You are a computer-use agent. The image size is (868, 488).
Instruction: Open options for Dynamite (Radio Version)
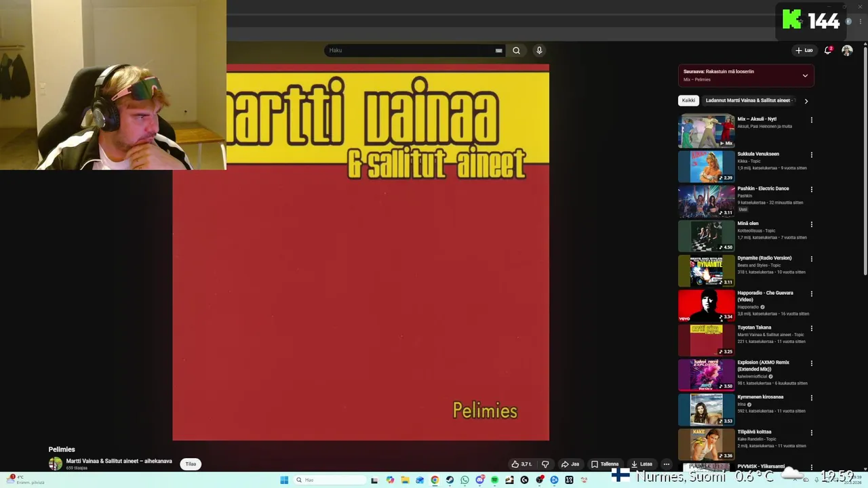tap(811, 259)
